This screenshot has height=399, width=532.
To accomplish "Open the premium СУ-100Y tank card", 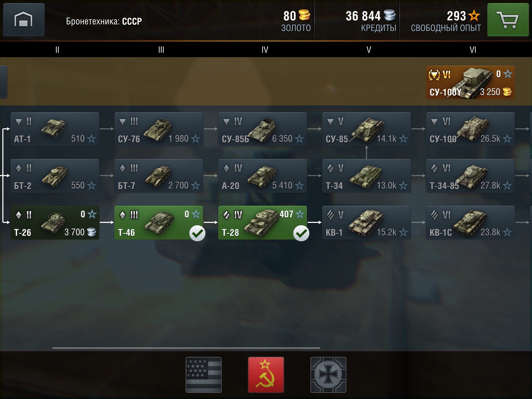I will point(470,82).
